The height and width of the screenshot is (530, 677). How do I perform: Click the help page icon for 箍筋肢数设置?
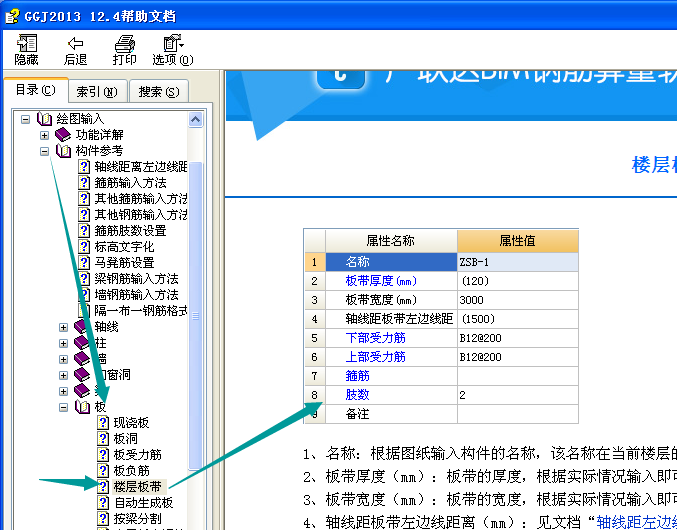pos(84,230)
